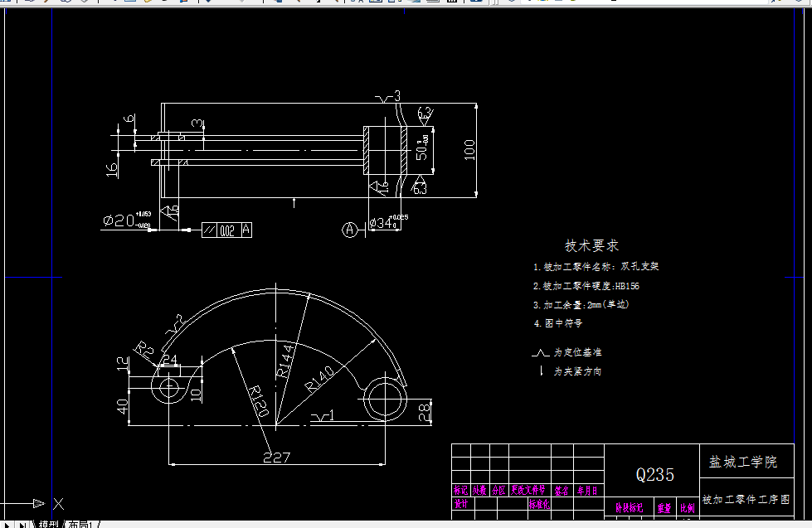Select the 更改文件号 title block cell
The width and height of the screenshot is (812, 528).
tap(528, 490)
